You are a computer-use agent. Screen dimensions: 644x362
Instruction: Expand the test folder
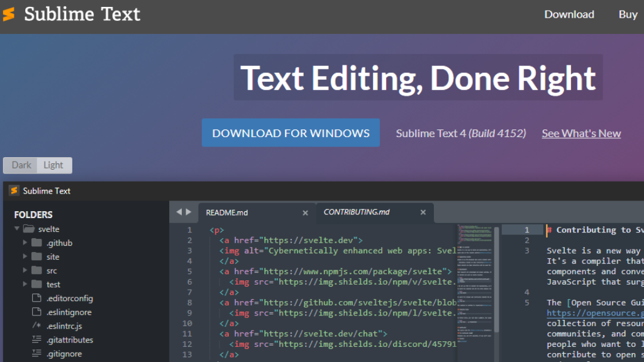click(25, 284)
